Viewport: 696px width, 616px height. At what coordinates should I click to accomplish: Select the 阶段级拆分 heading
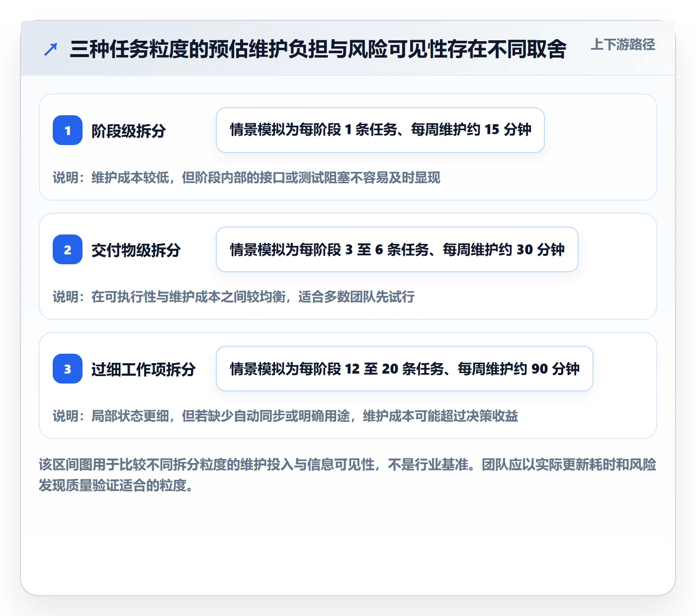pyautogui.click(x=128, y=131)
